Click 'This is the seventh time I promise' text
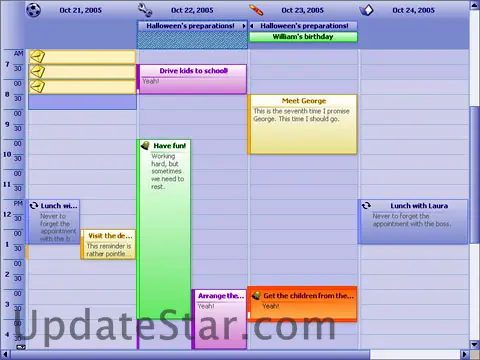Viewport: 480px width, 360px height. click(301, 115)
